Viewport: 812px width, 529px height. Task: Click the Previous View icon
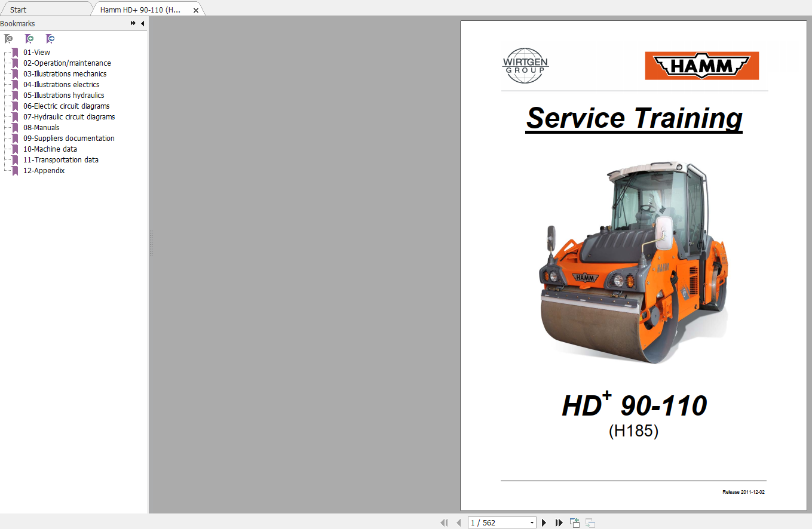(574, 521)
